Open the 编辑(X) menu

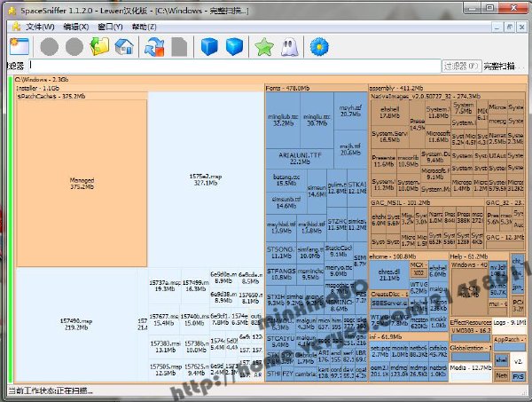click(76, 27)
